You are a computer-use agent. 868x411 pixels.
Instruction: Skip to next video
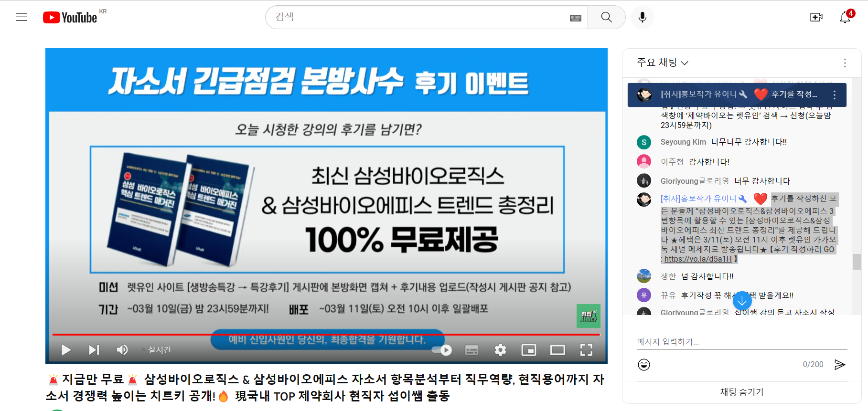[x=94, y=350]
